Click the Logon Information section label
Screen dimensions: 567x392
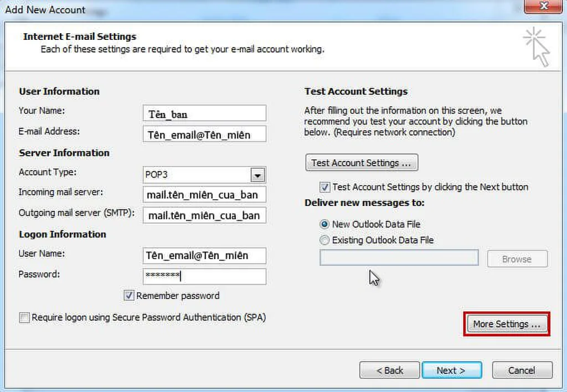pos(63,234)
